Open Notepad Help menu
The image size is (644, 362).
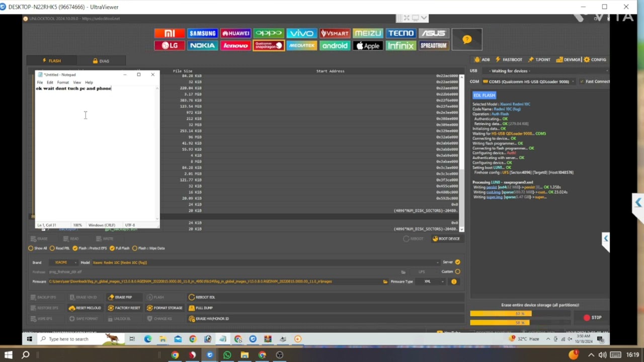pyautogui.click(x=89, y=82)
